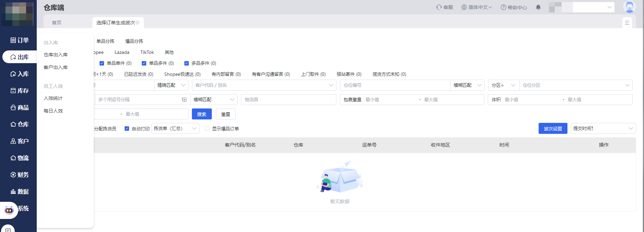The height and width of the screenshot is (232, 644).
Task: Click the 运单号 column header
Action: click(369, 145)
